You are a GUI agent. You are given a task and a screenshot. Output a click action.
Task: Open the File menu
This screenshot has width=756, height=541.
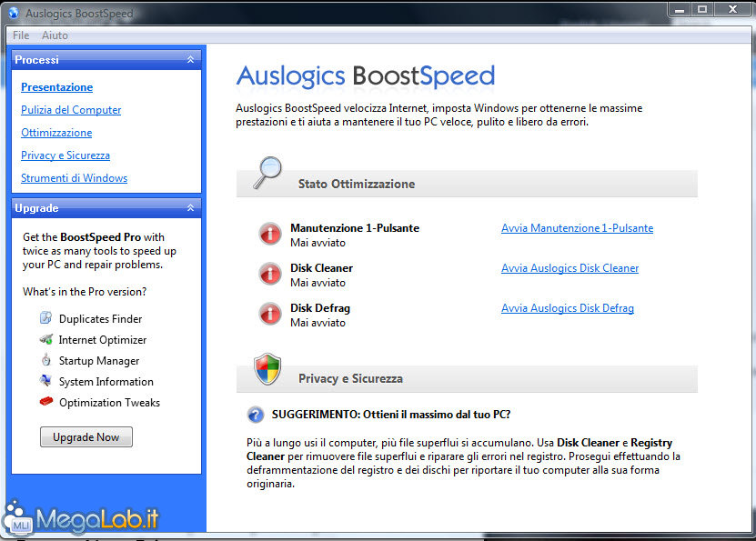pyautogui.click(x=21, y=35)
